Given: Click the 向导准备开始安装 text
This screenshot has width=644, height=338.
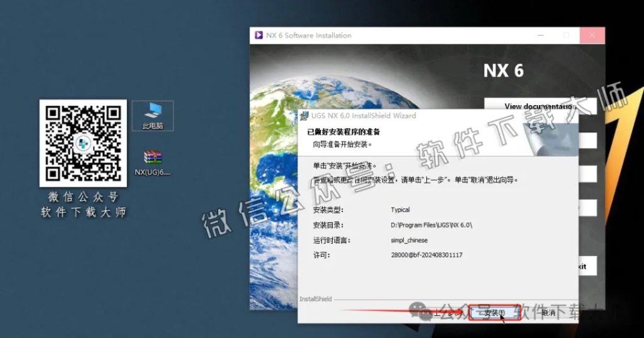Looking at the screenshot, I should (x=342, y=144).
